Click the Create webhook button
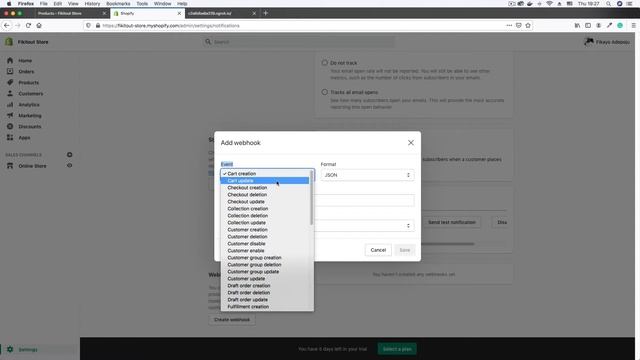The width and height of the screenshot is (640, 360). click(232, 320)
